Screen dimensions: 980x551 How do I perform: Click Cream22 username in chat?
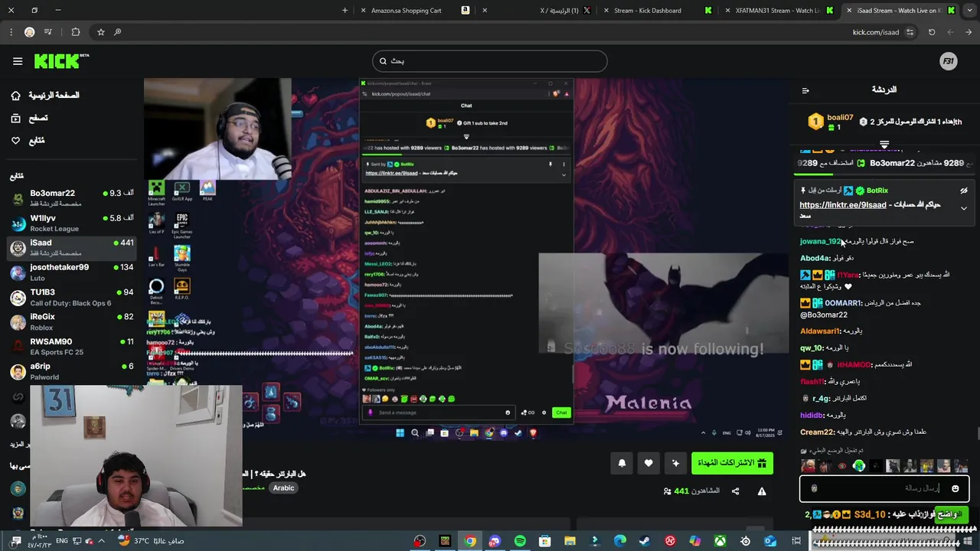pyautogui.click(x=818, y=432)
